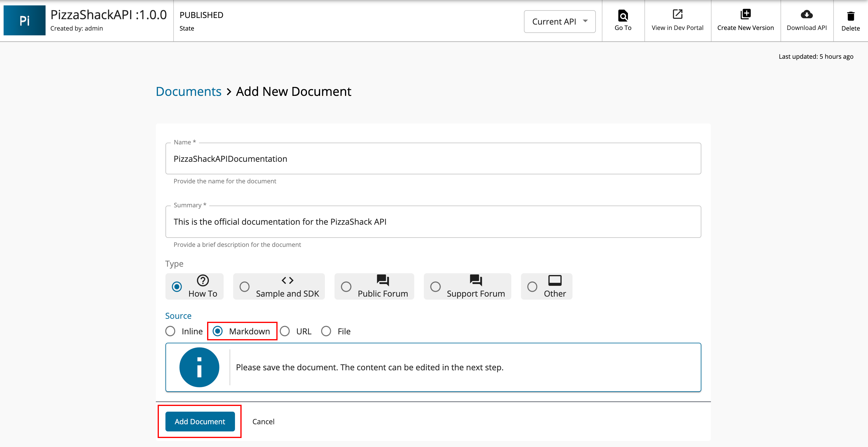
Task: Click the Delete trash icon
Action: click(x=851, y=16)
